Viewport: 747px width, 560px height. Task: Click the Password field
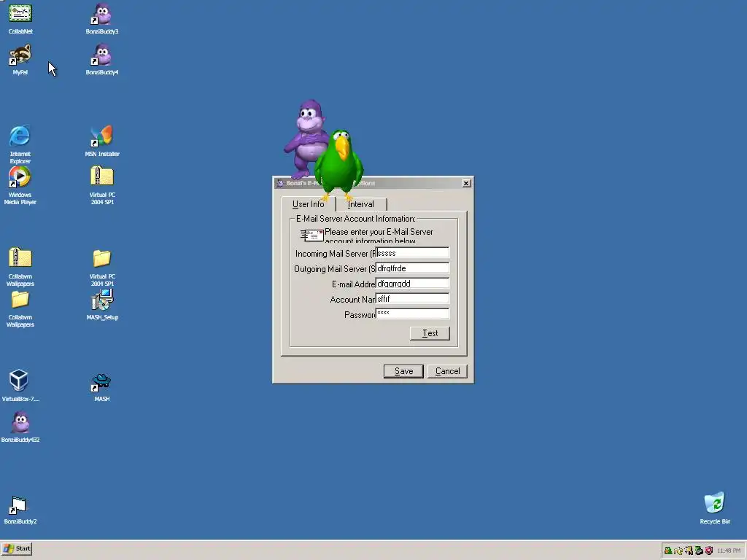point(412,314)
